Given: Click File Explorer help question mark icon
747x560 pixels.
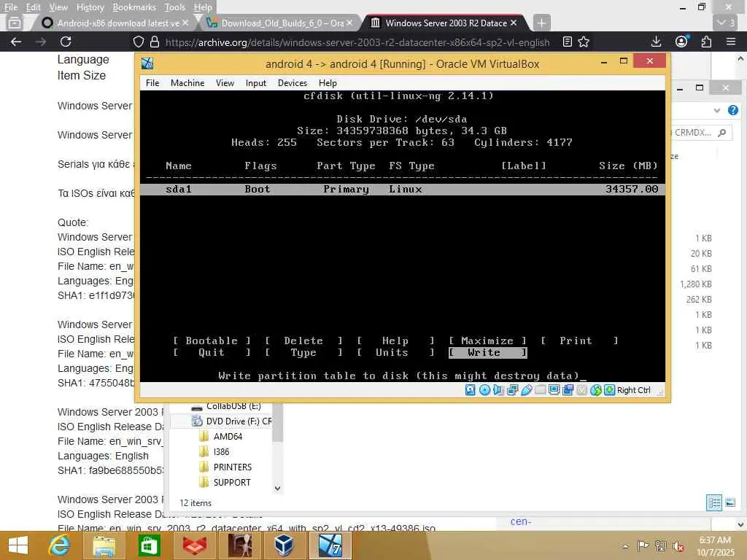Looking at the screenshot, I should point(732,111).
